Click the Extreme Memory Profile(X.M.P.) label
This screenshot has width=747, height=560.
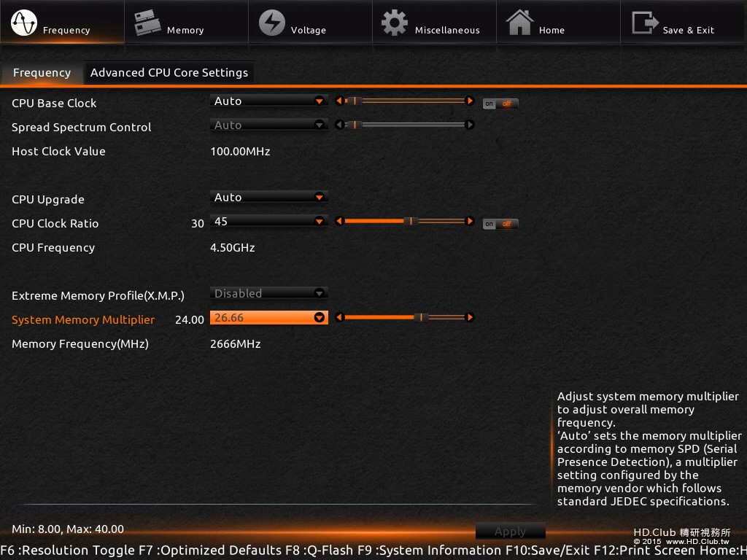[x=98, y=296]
